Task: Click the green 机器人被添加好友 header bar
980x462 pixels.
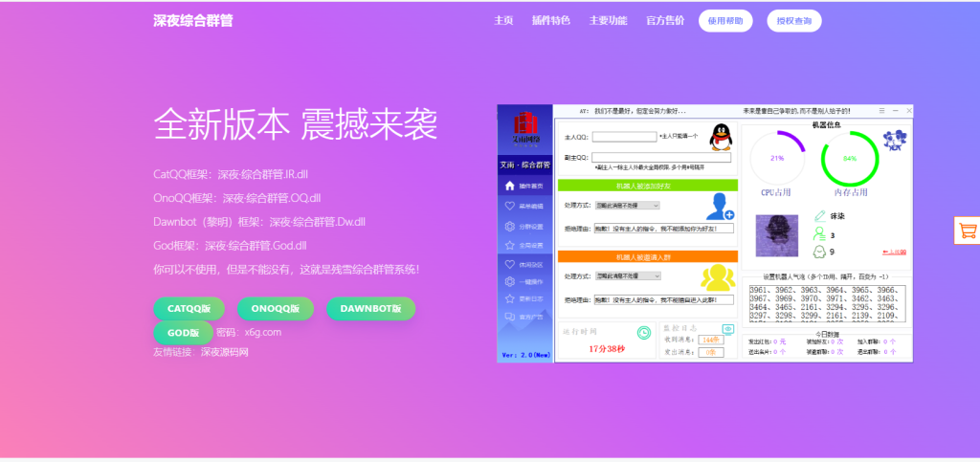Action: coord(648,186)
